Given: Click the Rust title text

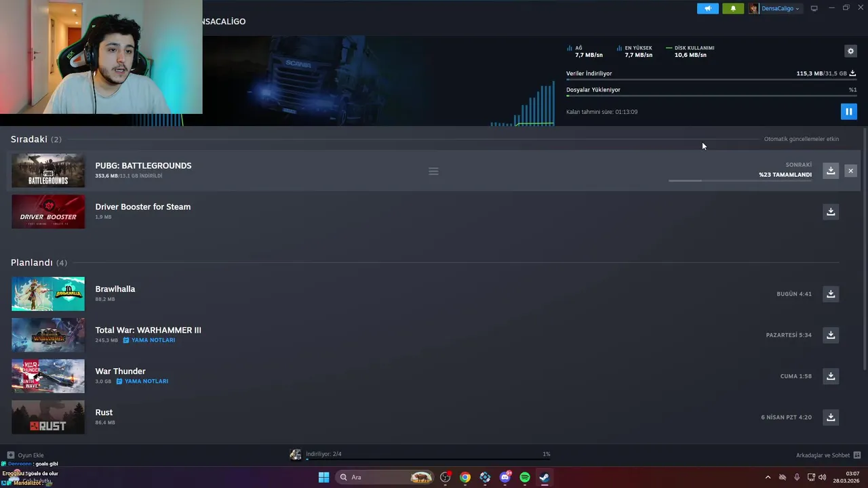Looking at the screenshot, I should pyautogui.click(x=104, y=412).
